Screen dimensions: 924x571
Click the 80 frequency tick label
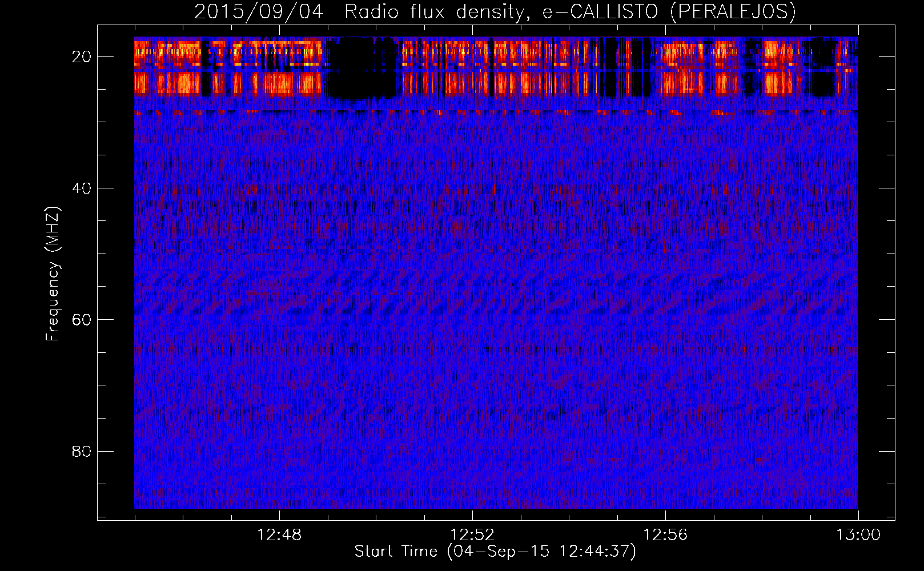(x=82, y=451)
